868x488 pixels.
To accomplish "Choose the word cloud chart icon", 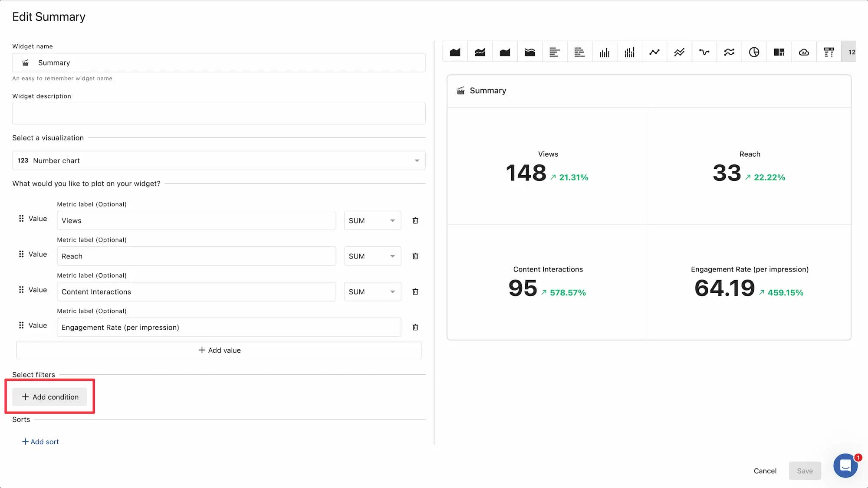I will (804, 52).
